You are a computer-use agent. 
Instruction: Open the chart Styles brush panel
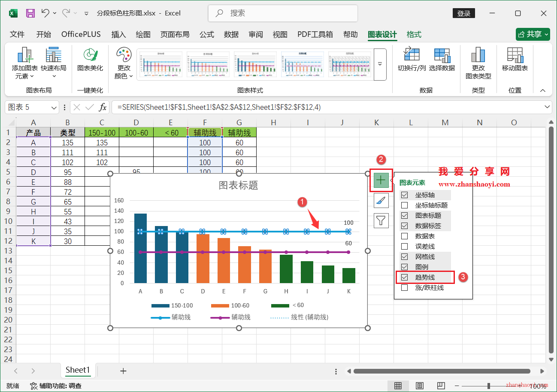point(381,200)
